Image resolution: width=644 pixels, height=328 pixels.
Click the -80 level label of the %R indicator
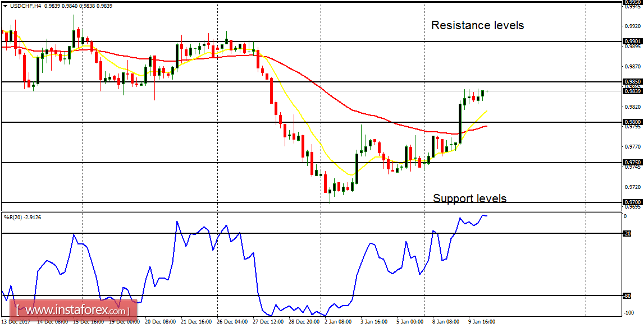[627, 295]
